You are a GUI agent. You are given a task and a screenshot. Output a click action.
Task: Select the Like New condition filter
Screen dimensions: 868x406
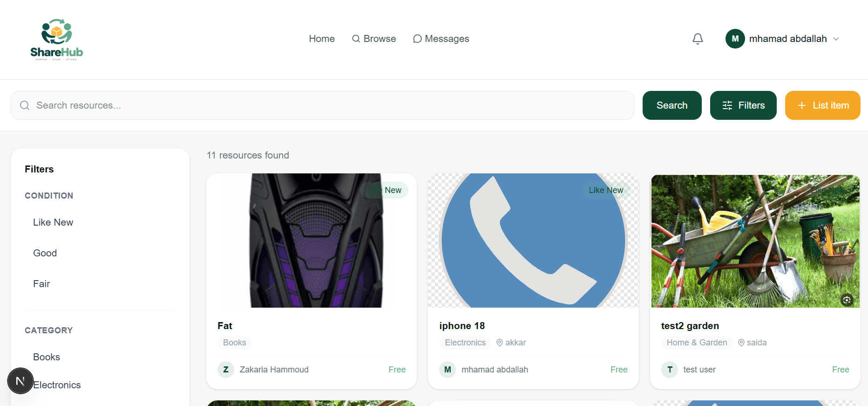pos(53,222)
